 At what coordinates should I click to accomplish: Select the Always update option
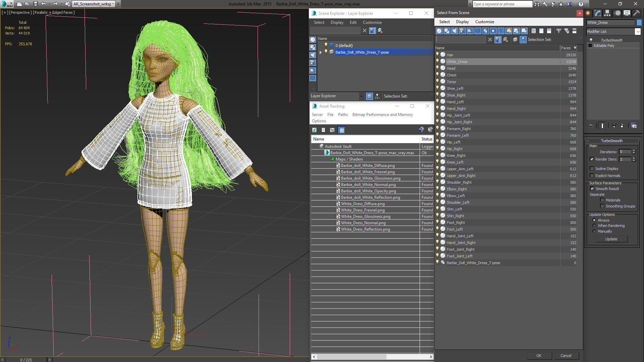594,220
